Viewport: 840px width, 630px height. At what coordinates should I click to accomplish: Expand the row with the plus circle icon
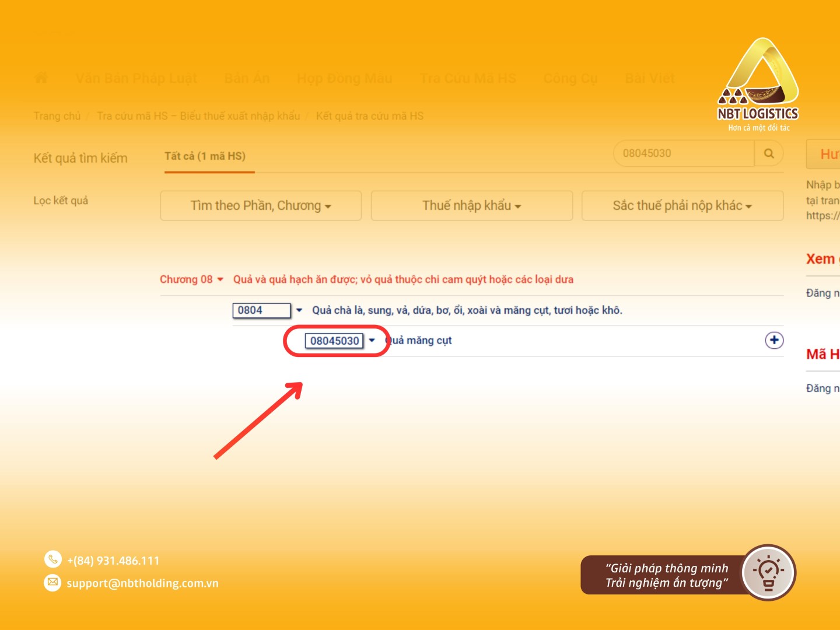click(774, 341)
